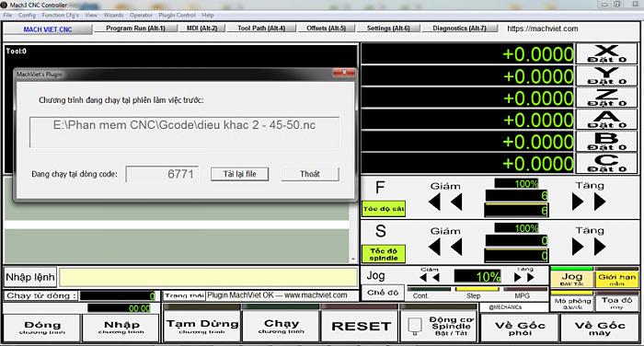
Task: Switch to MACH VIET CNC tab
Action: click(x=48, y=29)
